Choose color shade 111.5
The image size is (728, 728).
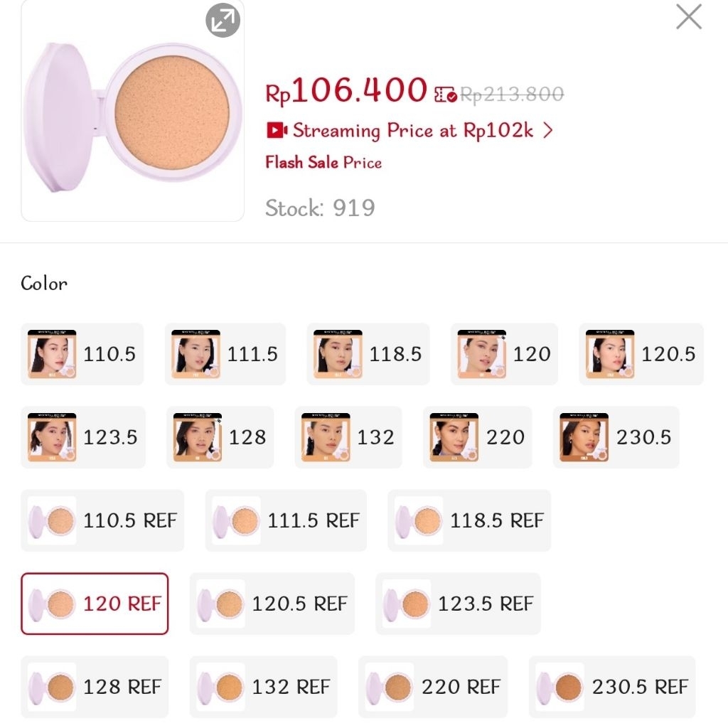coord(225,354)
